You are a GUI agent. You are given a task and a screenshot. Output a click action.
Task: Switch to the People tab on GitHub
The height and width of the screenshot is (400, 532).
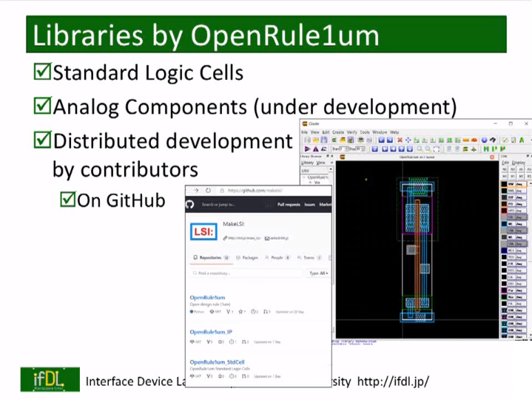277,257
